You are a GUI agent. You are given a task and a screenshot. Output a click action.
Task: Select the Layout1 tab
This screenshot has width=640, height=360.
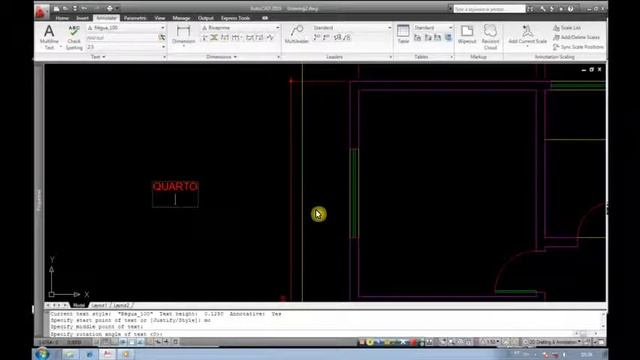coord(99,305)
